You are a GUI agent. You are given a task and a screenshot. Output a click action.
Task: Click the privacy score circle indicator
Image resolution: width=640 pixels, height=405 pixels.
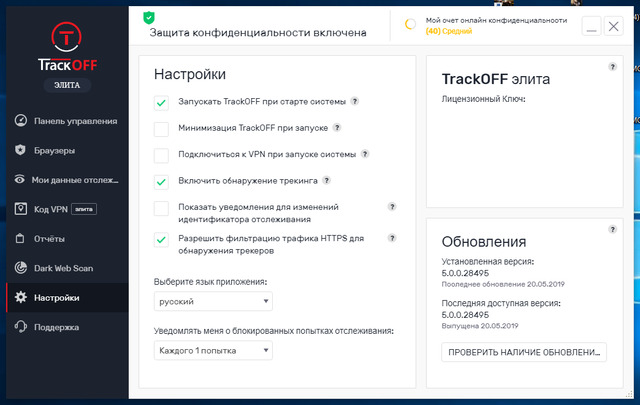[x=410, y=24]
